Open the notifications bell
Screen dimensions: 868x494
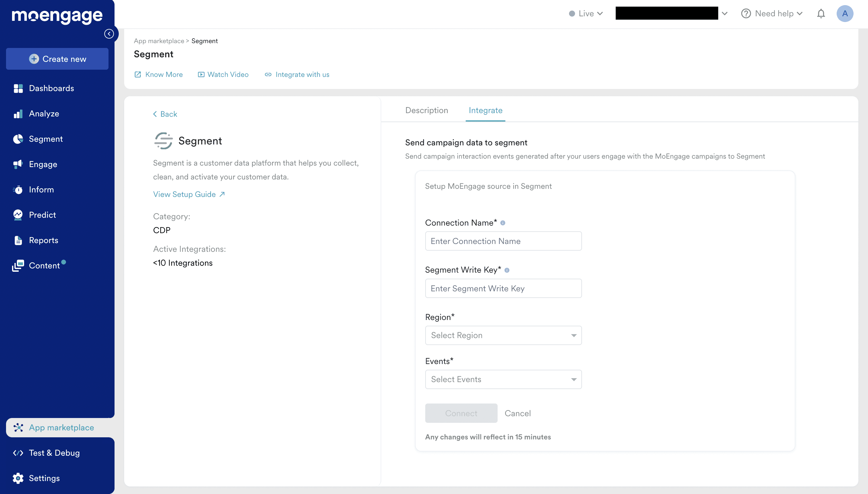(x=821, y=13)
